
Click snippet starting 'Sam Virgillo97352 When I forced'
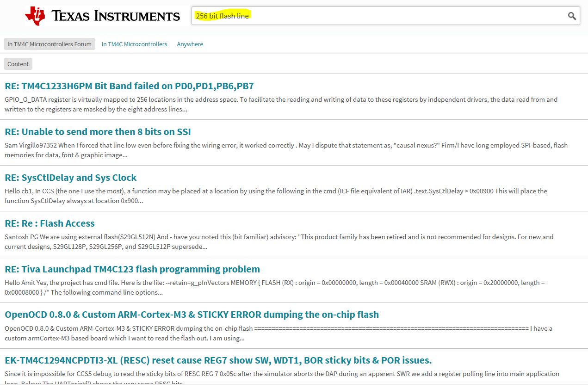286,150
